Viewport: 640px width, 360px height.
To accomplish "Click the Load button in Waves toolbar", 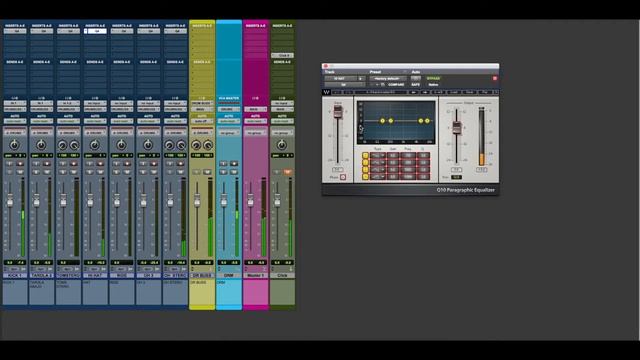I will pos(454,92).
